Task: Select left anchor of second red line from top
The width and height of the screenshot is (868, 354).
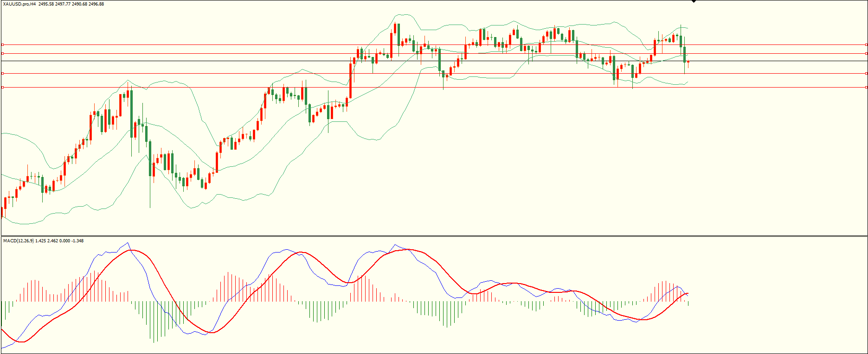Action: point(2,54)
